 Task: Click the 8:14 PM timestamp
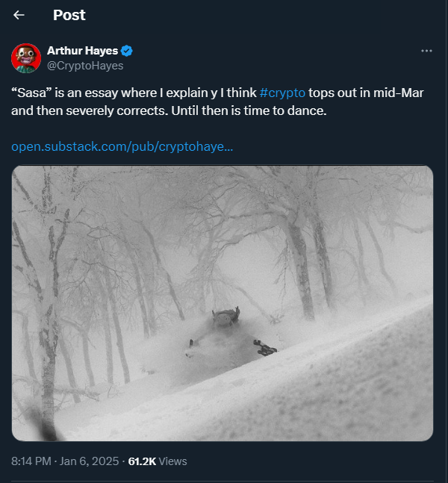31,461
